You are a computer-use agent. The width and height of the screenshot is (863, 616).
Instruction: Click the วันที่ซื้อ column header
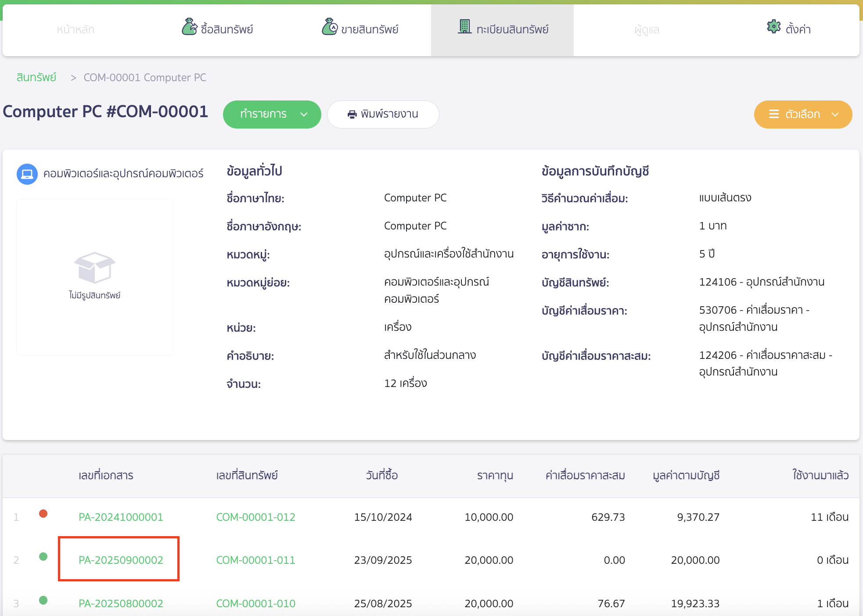[382, 476]
